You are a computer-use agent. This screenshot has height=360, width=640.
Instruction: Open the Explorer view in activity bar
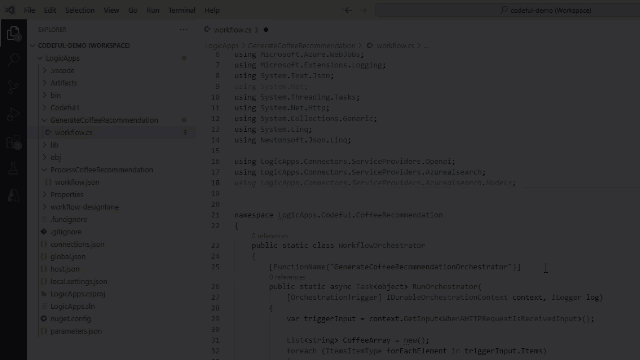point(13,33)
